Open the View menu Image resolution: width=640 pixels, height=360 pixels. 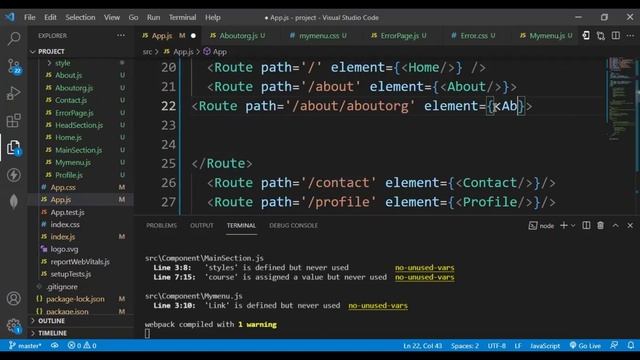[111, 17]
